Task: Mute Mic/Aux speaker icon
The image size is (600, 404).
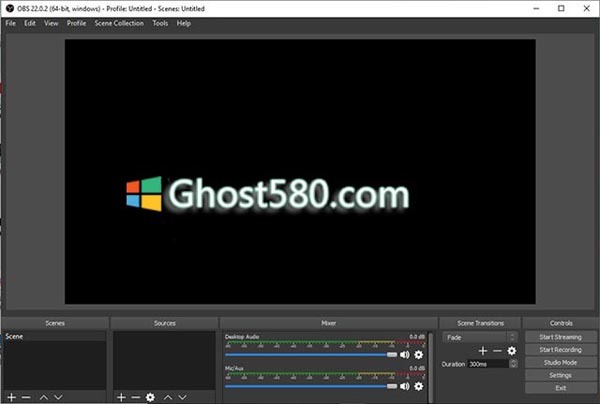Action: click(404, 386)
